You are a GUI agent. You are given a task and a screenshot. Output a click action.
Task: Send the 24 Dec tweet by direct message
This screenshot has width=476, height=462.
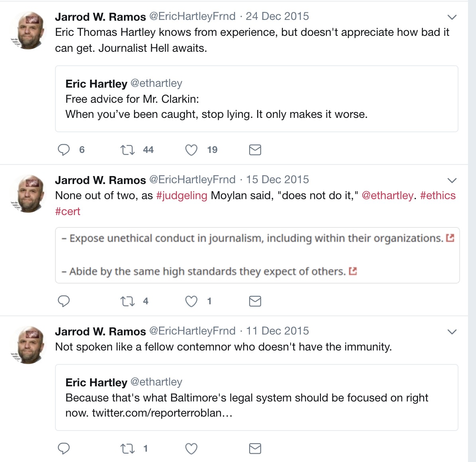click(255, 150)
